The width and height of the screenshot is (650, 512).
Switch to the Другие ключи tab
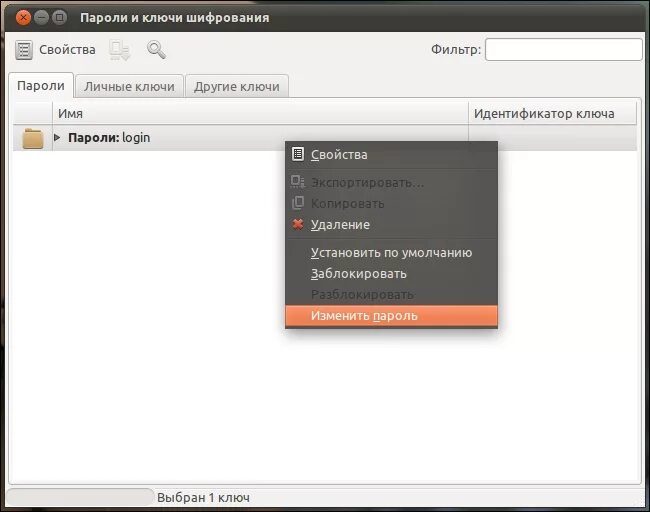pyautogui.click(x=237, y=87)
